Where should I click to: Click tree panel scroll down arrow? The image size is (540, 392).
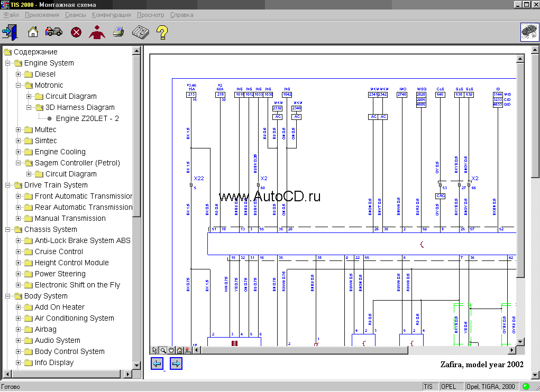136,365
